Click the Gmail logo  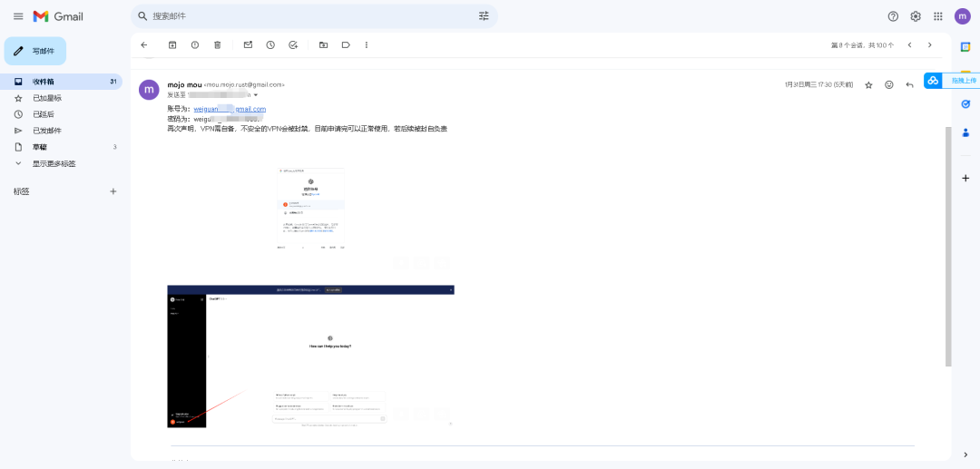click(x=58, y=16)
